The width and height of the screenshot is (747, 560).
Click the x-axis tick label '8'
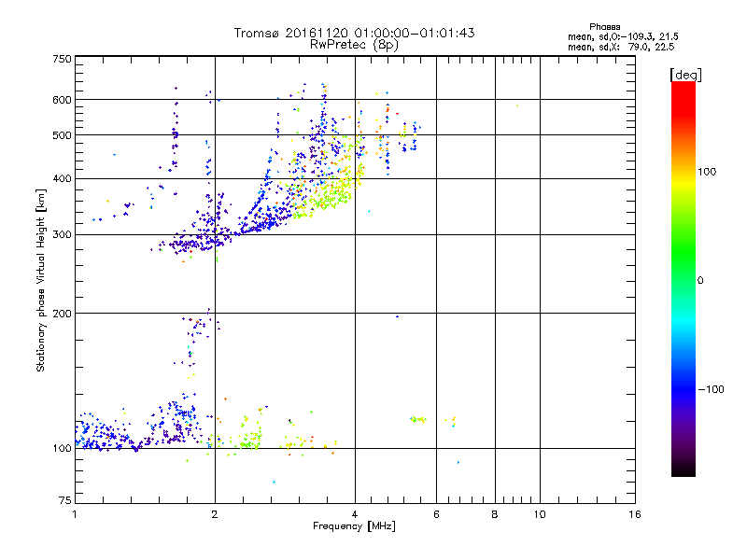[x=495, y=514]
